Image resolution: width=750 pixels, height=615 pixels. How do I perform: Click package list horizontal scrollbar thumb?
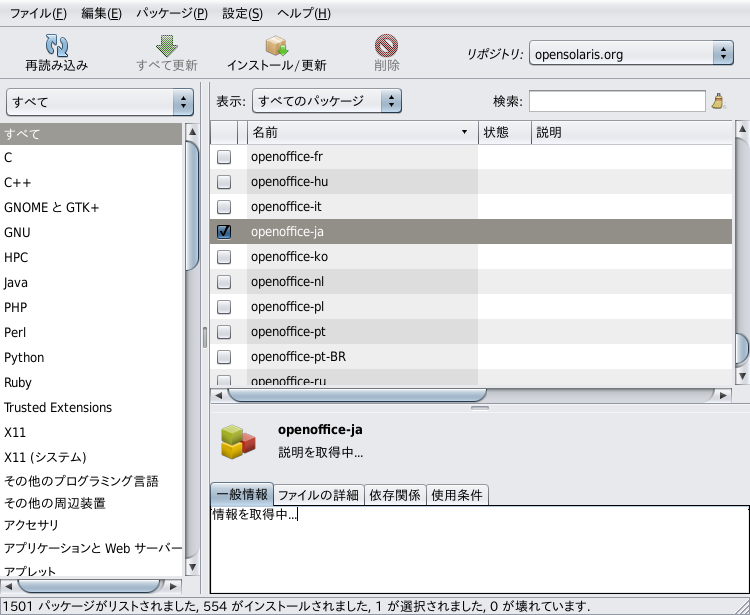tap(357, 395)
